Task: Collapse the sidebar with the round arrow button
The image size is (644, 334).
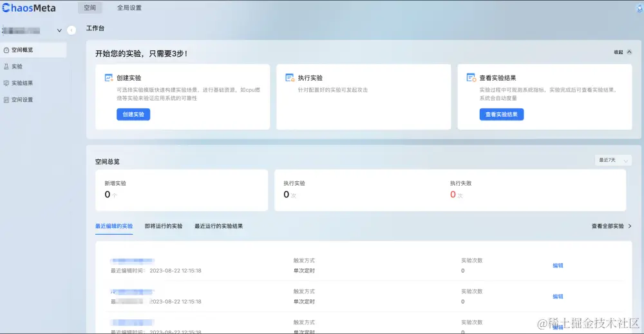Action: coord(71,30)
